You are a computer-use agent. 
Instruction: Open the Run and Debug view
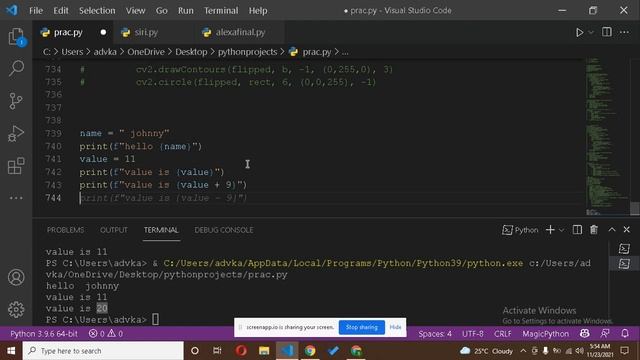click(x=16, y=133)
